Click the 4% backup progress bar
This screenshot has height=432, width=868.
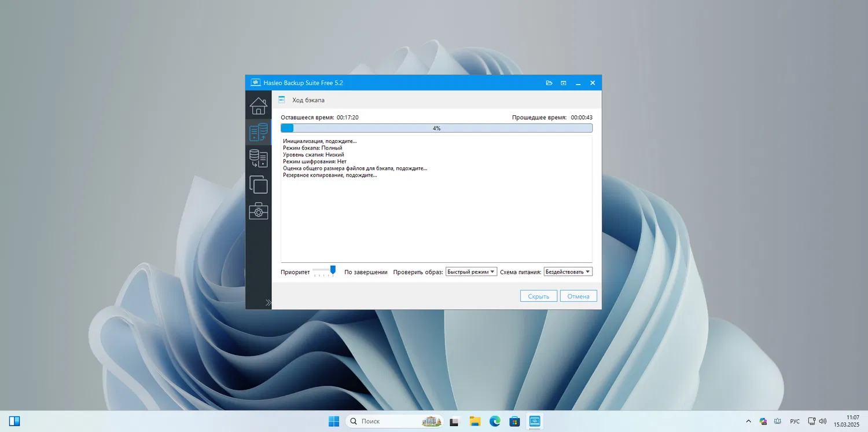436,128
